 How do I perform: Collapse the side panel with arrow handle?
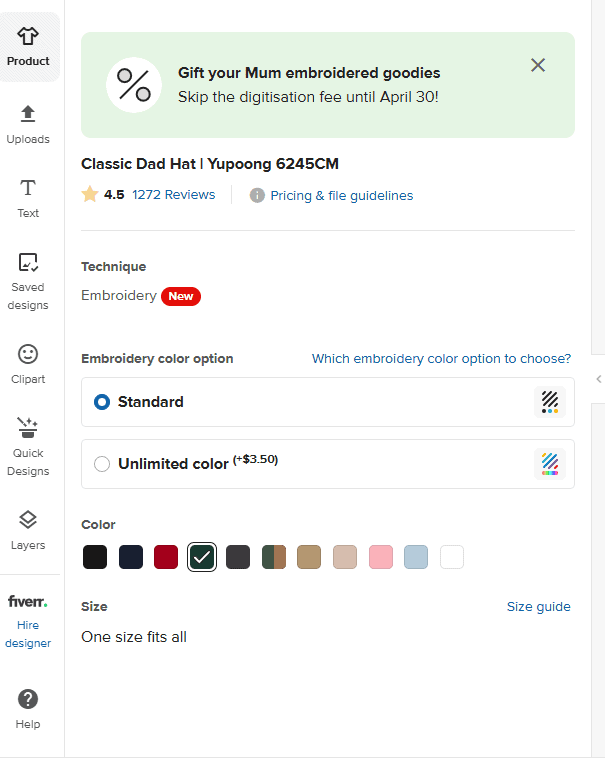[x=598, y=378]
